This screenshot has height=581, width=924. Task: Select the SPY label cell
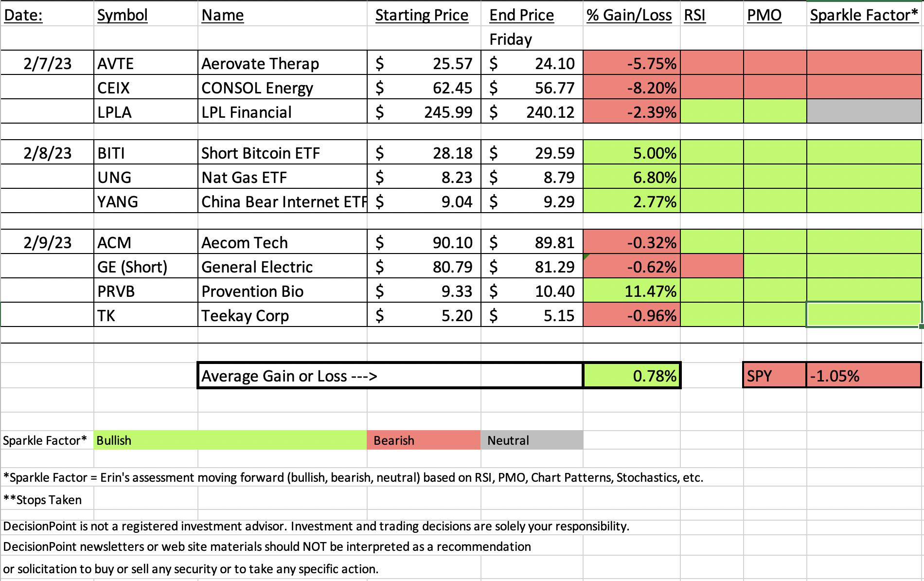[x=775, y=375]
